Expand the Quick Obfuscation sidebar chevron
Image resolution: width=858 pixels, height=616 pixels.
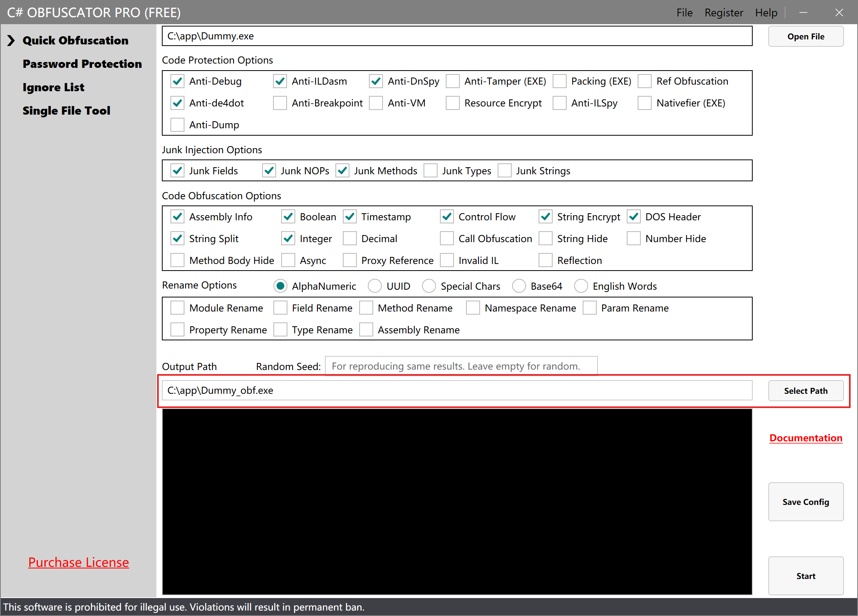[11, 41]
